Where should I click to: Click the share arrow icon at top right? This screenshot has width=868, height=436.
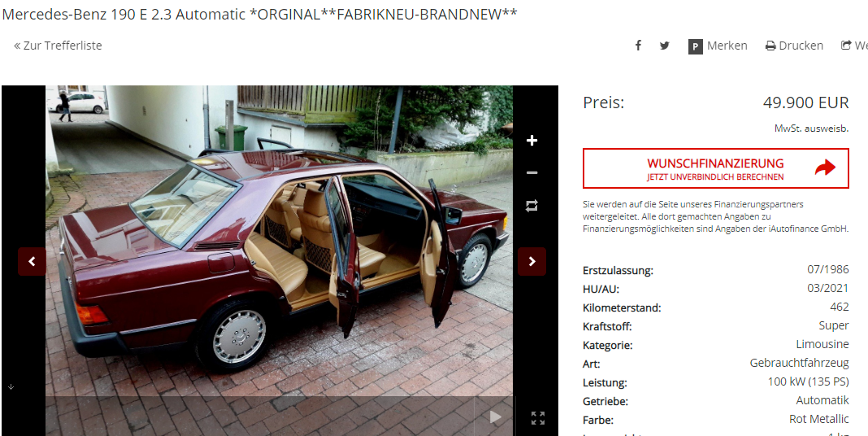click(x=845, y=46)
